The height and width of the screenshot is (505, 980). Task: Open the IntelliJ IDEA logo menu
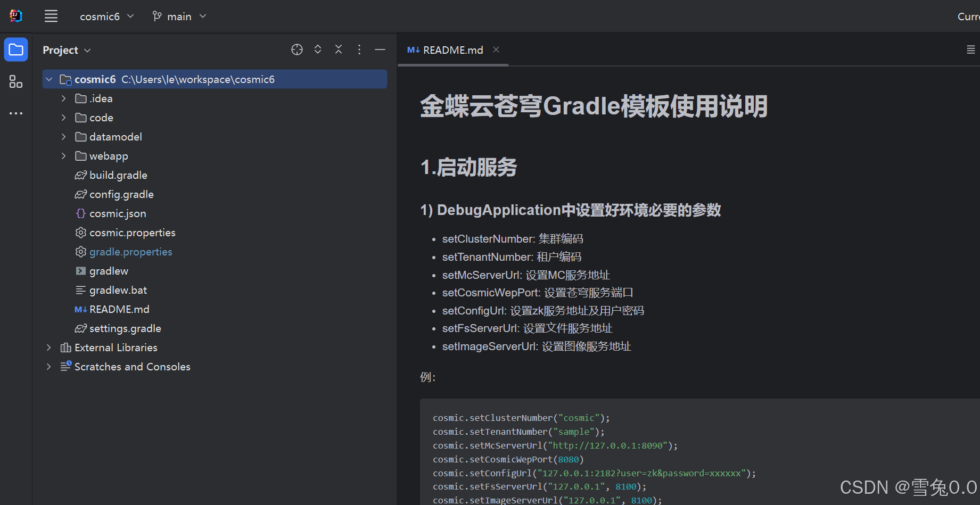(16, 16)
